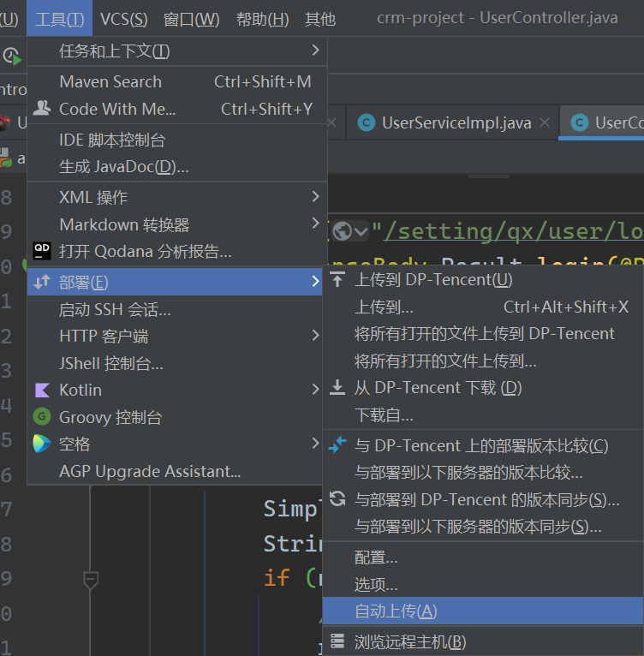Expand 空格 submenu arrow
Image resolution: width=644 pixels, height=656 pixels.
tap(316, 443)
